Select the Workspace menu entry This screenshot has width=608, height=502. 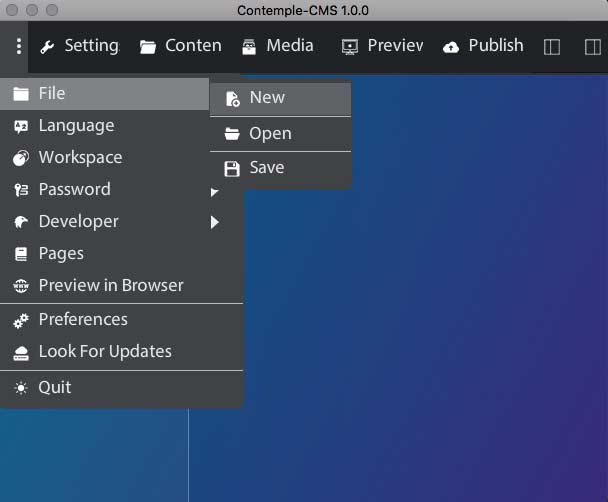point(80,157)
